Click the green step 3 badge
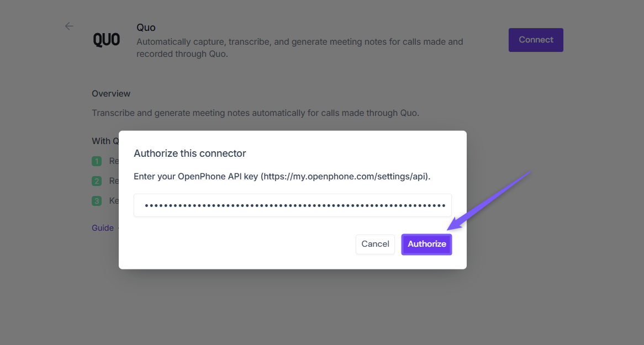 coord(97,201)
